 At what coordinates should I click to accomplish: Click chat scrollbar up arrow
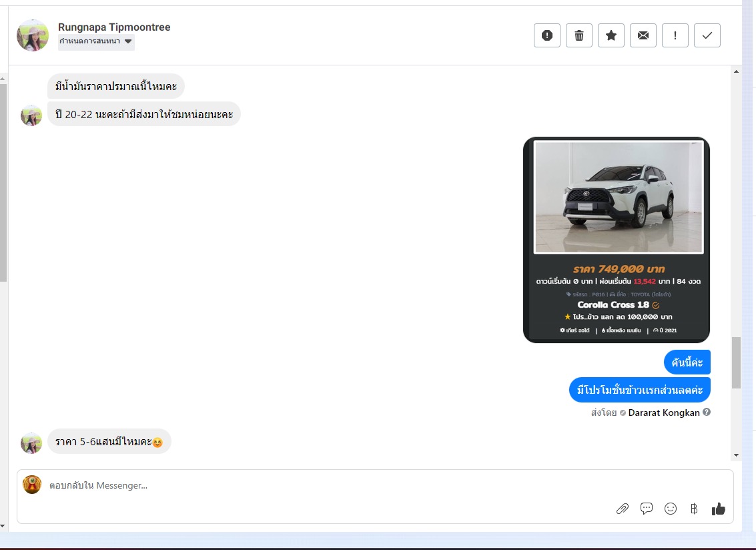click(736, 71)
